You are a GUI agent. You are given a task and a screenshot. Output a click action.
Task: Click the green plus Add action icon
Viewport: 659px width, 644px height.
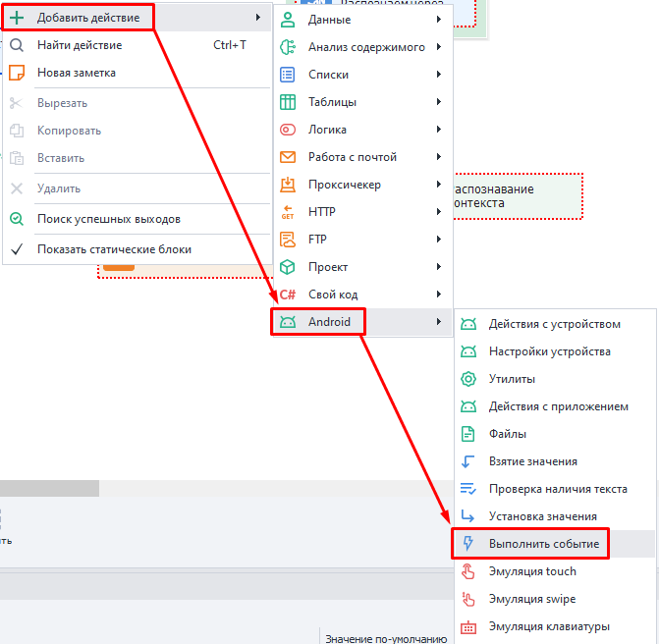[17, 18]
